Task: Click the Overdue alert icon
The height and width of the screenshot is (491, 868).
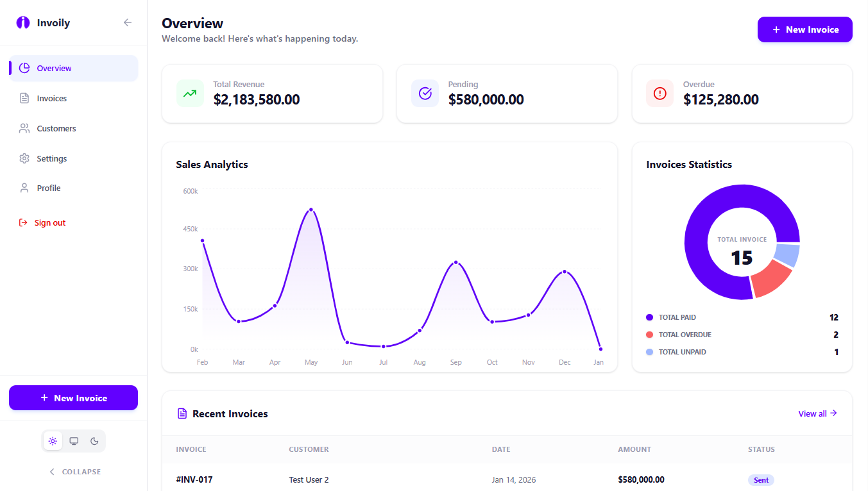Action: [660, 94]
